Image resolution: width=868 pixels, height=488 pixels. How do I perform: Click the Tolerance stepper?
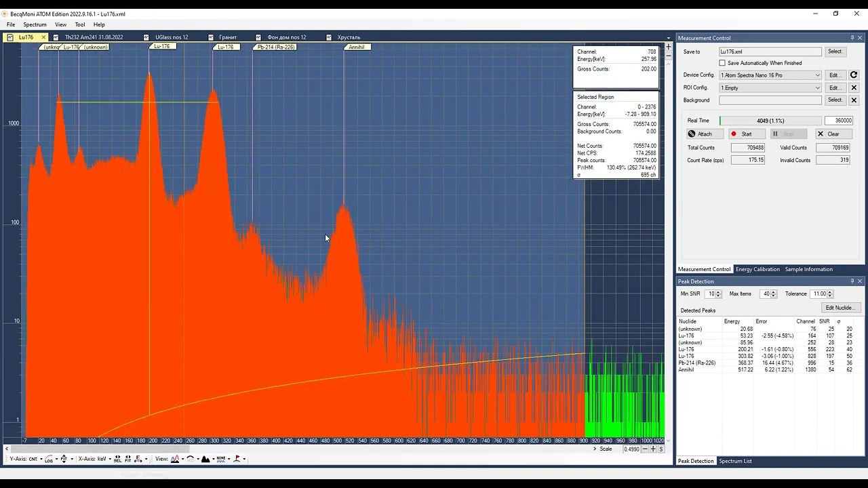click(x=831, y=294)
